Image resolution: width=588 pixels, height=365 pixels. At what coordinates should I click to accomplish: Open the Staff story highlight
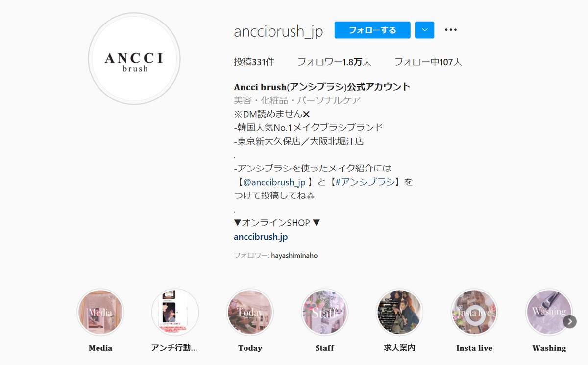(x=325, y=312)
